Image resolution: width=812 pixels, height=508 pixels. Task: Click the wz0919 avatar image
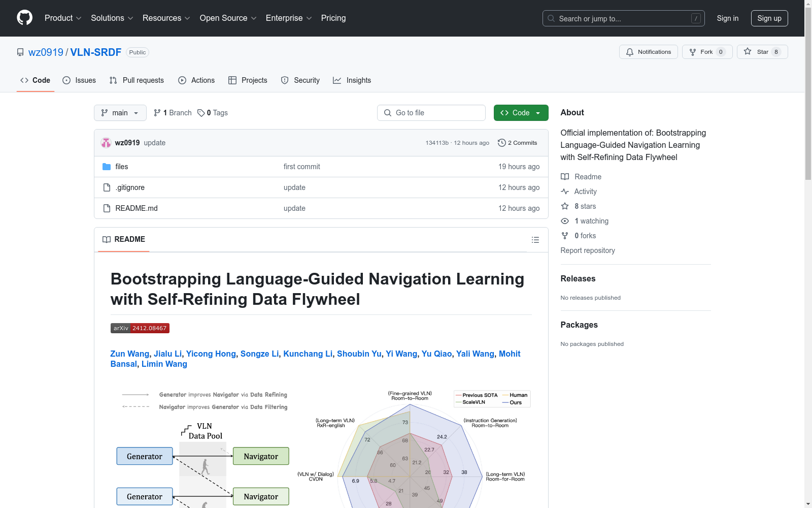coord(106,143)
